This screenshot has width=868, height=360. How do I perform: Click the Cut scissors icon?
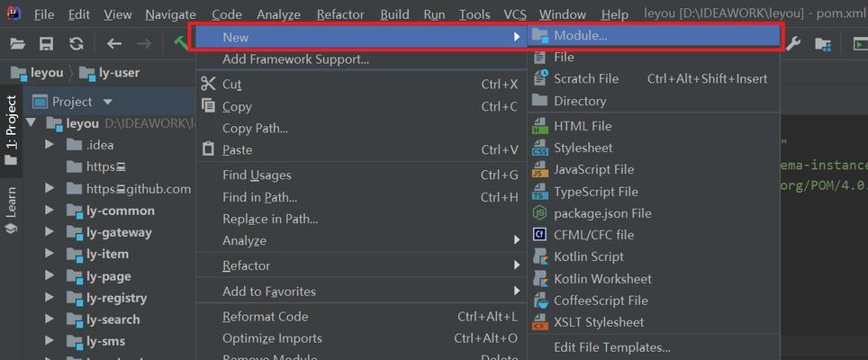(208, 84)
